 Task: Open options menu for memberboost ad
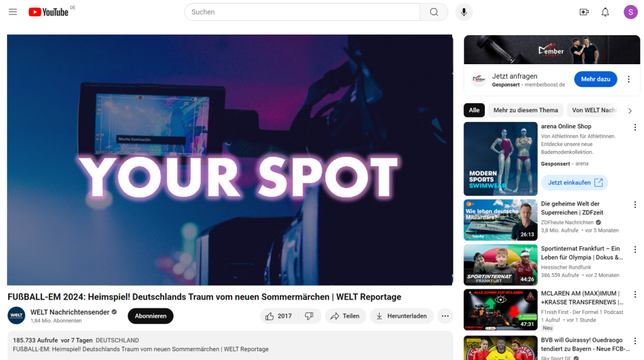coord(628,79)
